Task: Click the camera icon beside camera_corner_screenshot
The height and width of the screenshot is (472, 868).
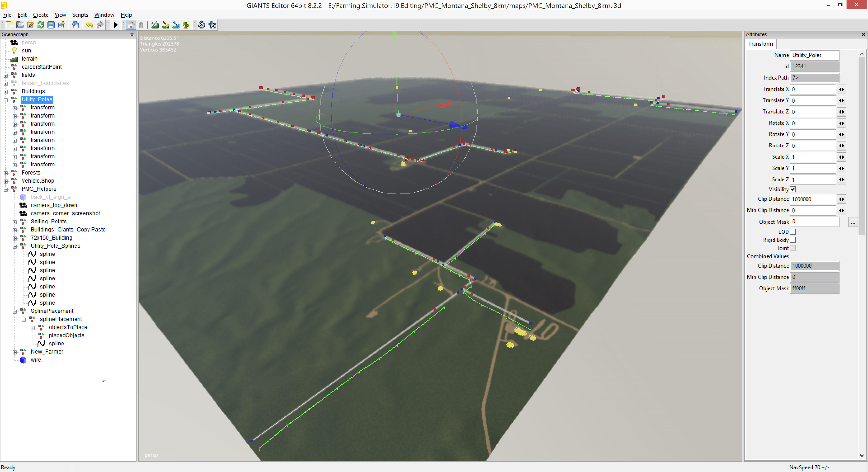Action: [23, 213]
